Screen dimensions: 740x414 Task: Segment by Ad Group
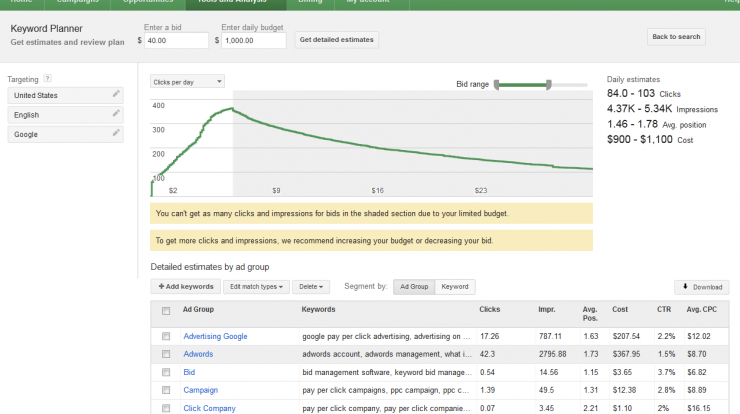pyautogui.click(x=414, y=287)
